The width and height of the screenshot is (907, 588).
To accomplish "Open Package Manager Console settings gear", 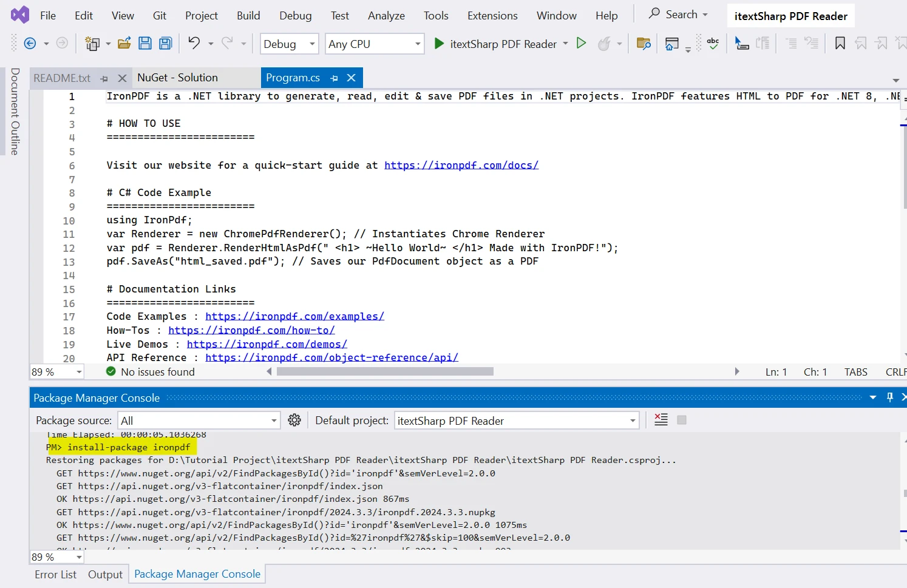I will [294, 420].
